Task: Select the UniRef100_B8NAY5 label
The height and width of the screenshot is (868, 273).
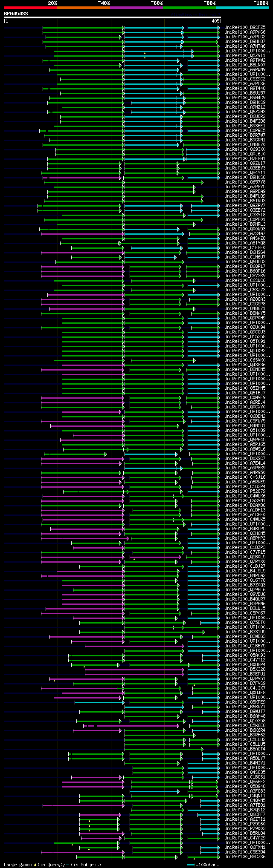Action: pos(245,313)
